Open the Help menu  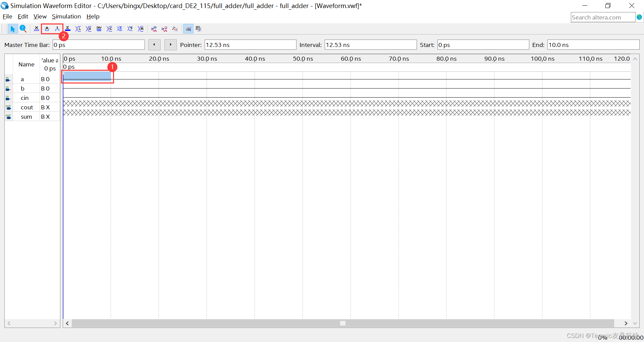pyautogui.click(x=93, y=16)
